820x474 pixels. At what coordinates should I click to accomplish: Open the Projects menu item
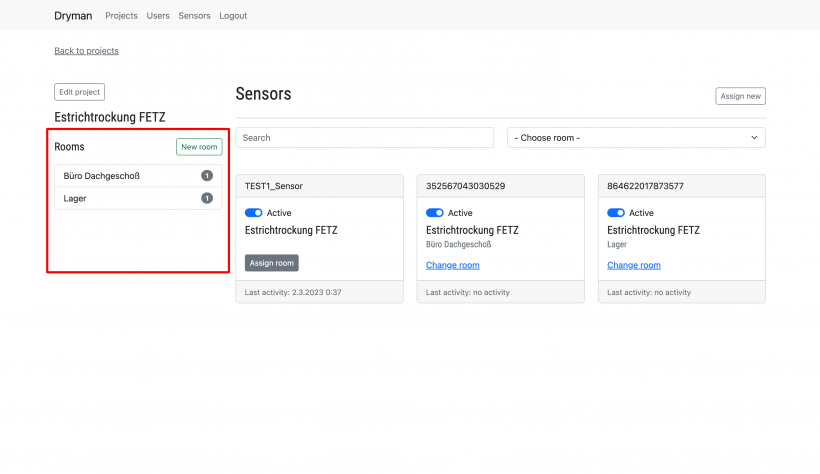click(121, 16)
